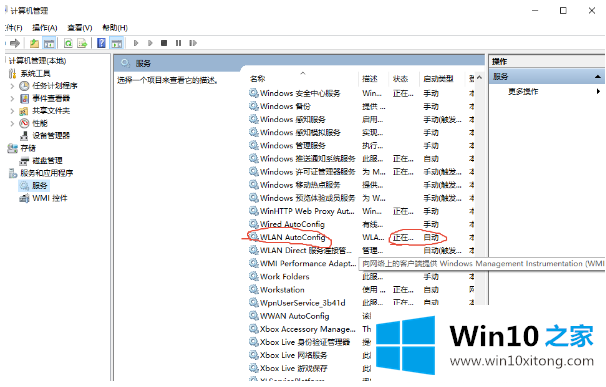Click 更多操作 in the actions pane
606x387 pixels.
523,91
